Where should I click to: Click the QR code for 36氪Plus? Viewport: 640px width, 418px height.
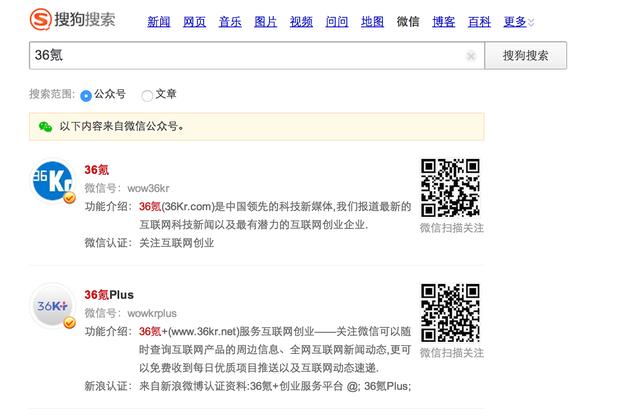pos(450,313)
